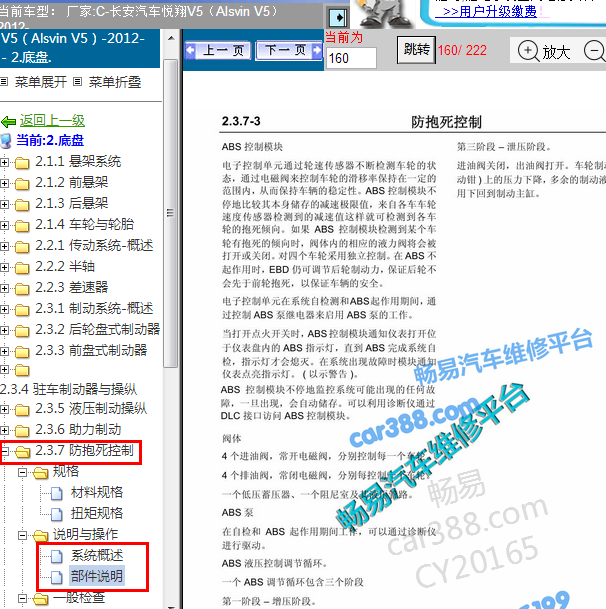Open the 2.3.5 液压制动操纵 folder icon
The image size is (606, 609).
22,410
